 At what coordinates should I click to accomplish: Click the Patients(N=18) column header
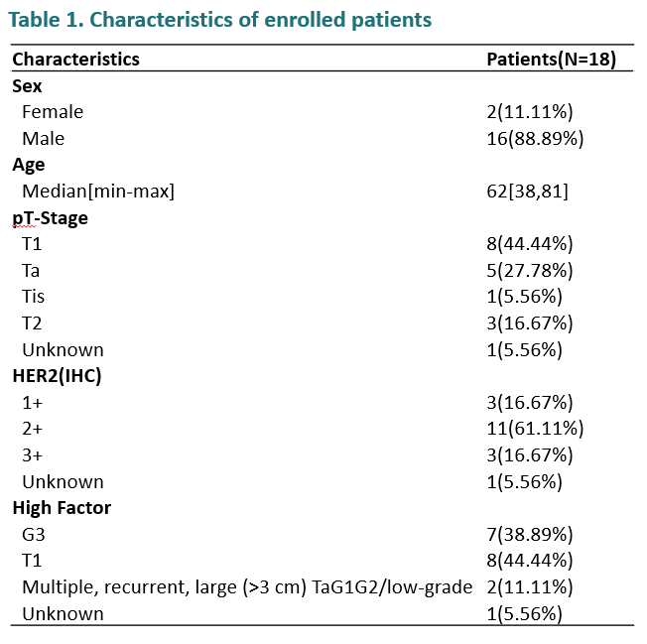point(551,60)
